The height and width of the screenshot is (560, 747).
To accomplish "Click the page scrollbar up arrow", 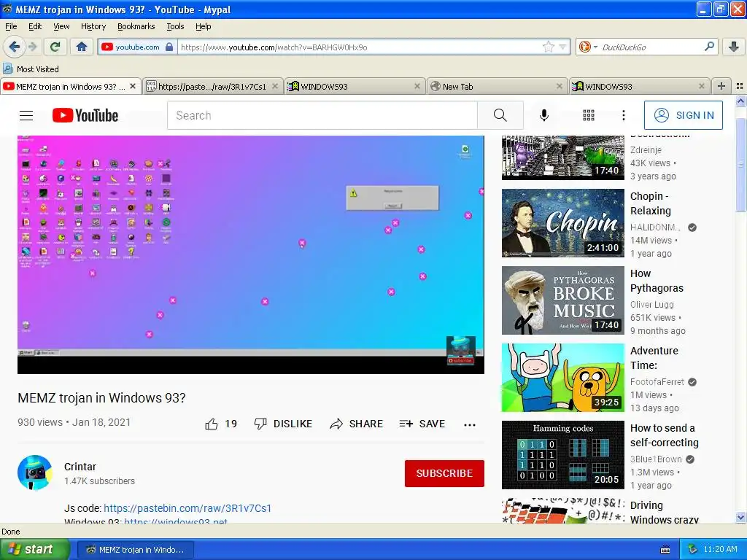I will tap(740, 101).
